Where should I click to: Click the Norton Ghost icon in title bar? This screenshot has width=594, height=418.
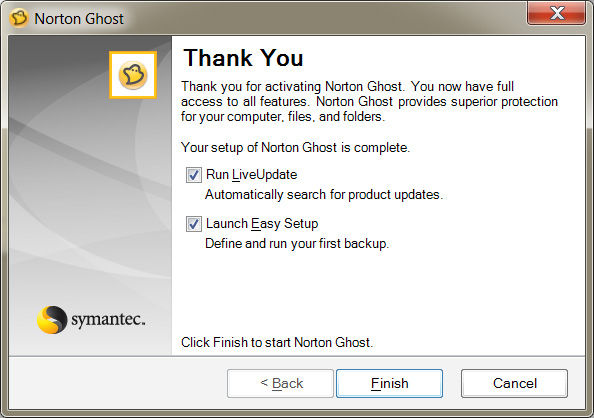tap(19, 18)
